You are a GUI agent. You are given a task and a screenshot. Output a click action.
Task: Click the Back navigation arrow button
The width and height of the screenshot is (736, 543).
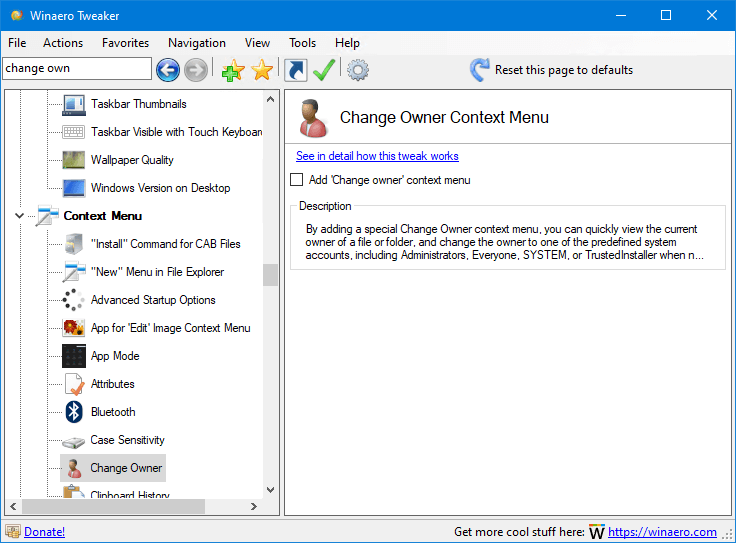coord(168,70)
